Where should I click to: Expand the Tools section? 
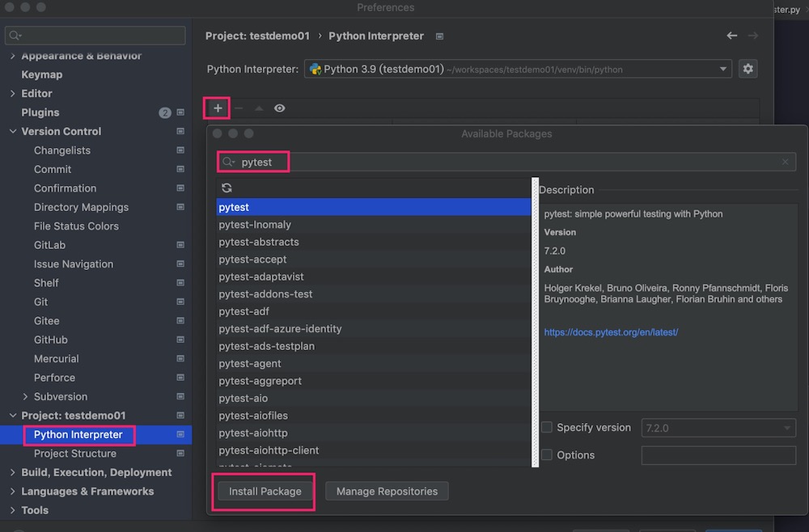(x=13, y=510)
